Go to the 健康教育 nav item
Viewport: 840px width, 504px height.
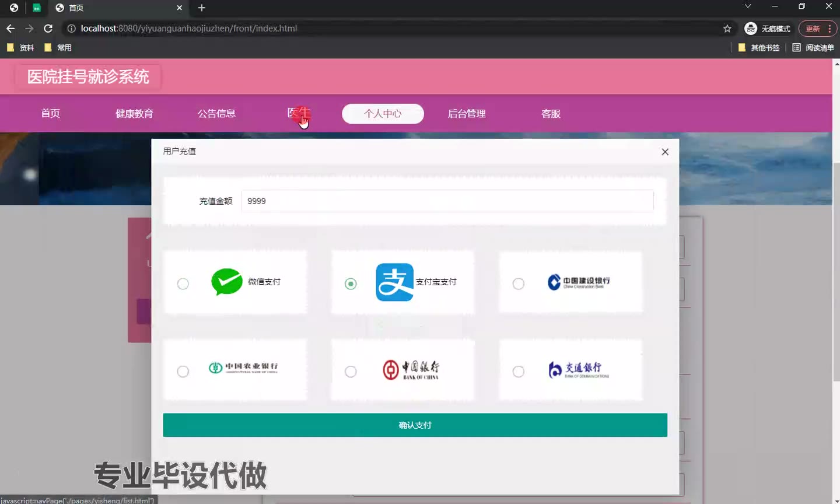coord(134,114)
